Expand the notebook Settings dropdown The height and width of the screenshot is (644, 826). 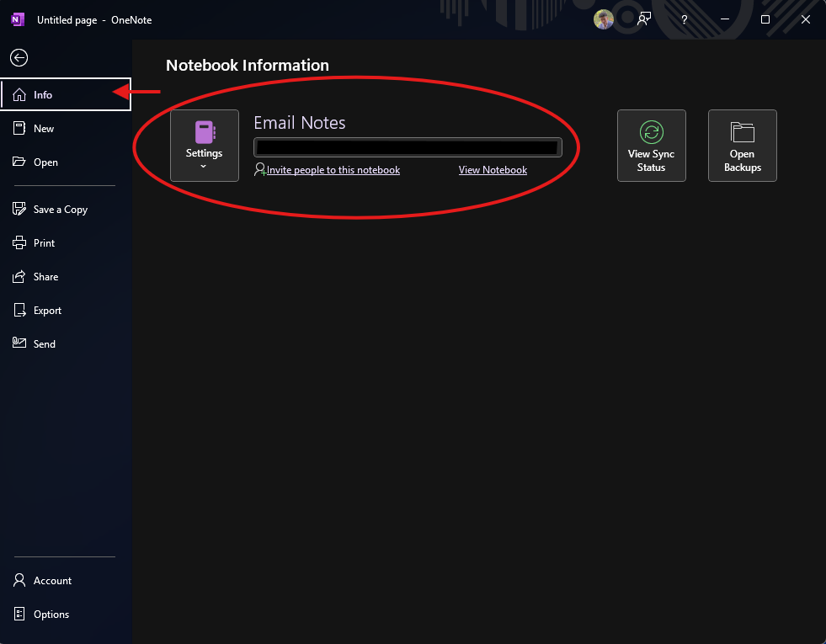click(x=205, y=146)
